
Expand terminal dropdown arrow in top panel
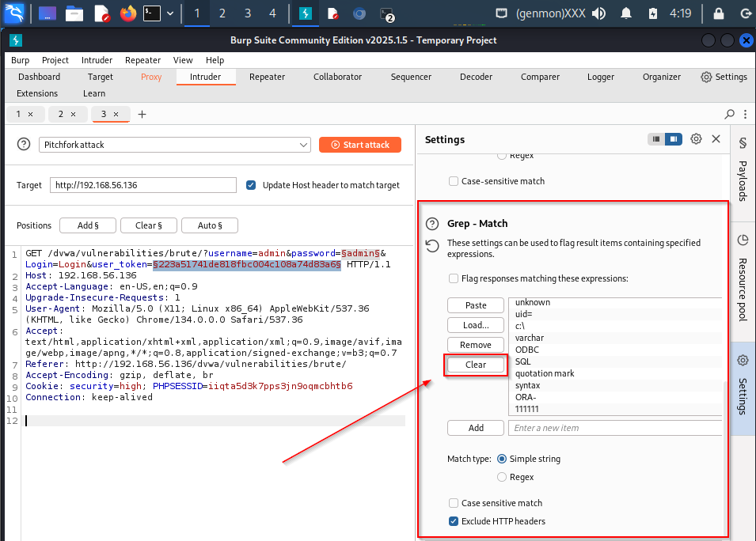pos(170,13)
